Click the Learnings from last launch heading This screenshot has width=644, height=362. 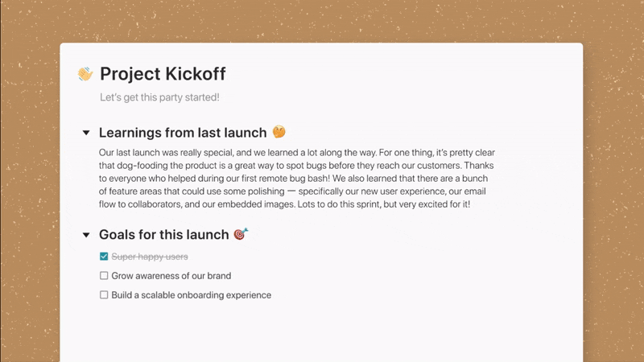[182, 133]
